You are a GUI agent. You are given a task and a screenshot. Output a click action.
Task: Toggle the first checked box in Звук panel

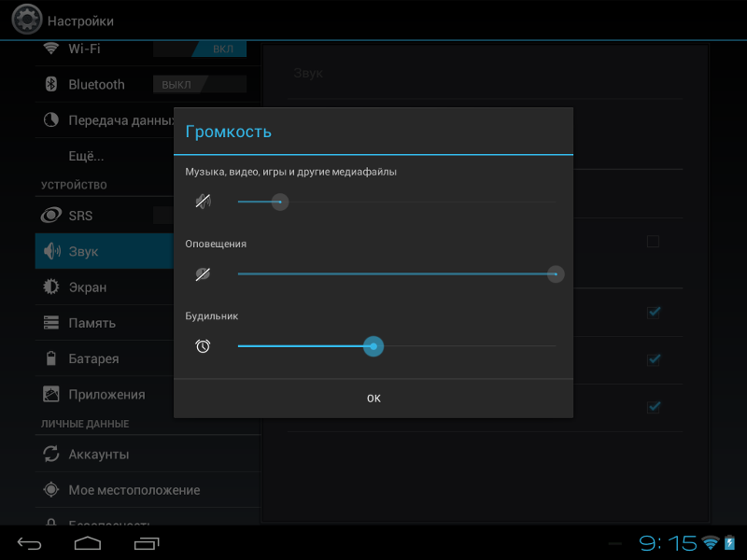click(654, 313)
